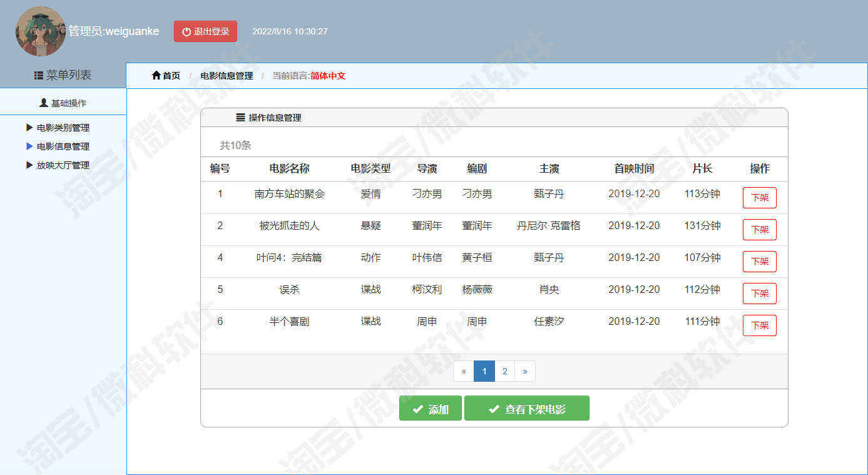Image resolution: width=868 pixels, height=475 pixels.
Task: Click director cell 叶伟信
Action: (x=427, y=258)
